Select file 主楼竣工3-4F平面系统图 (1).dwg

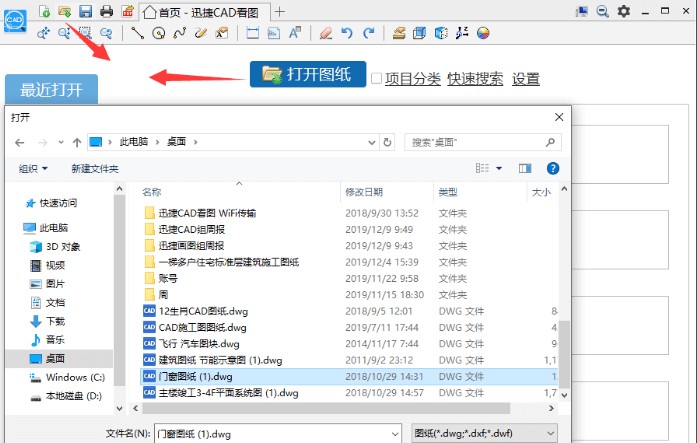pyautogui.click(x=228, y=393)
